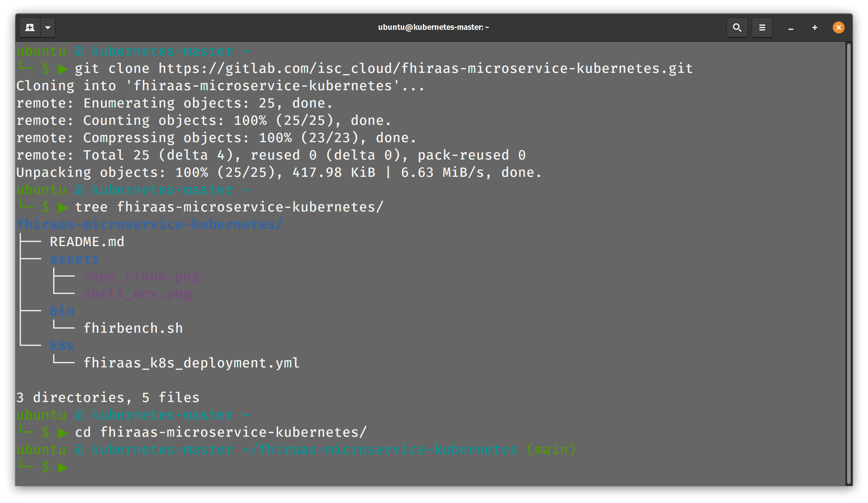
Task: Click the last empty prompt line
Action: coord(430,467)
